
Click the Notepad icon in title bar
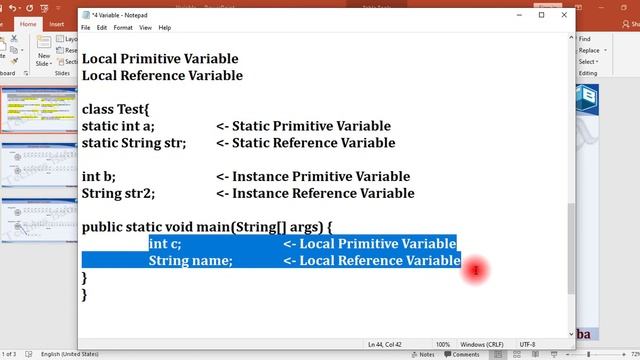point(86,15)
